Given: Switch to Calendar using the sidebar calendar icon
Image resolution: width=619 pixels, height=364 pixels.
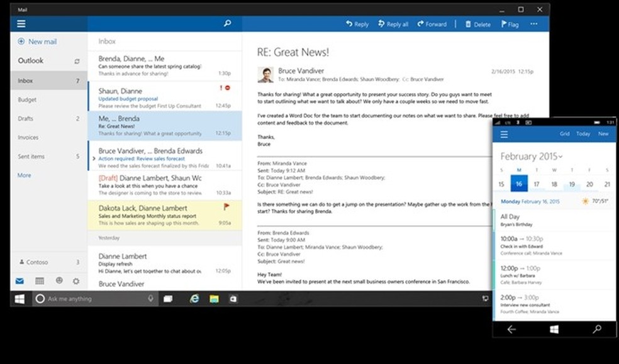Looking at the screenshot, I should pyautogui.click(x=40, y=281).
